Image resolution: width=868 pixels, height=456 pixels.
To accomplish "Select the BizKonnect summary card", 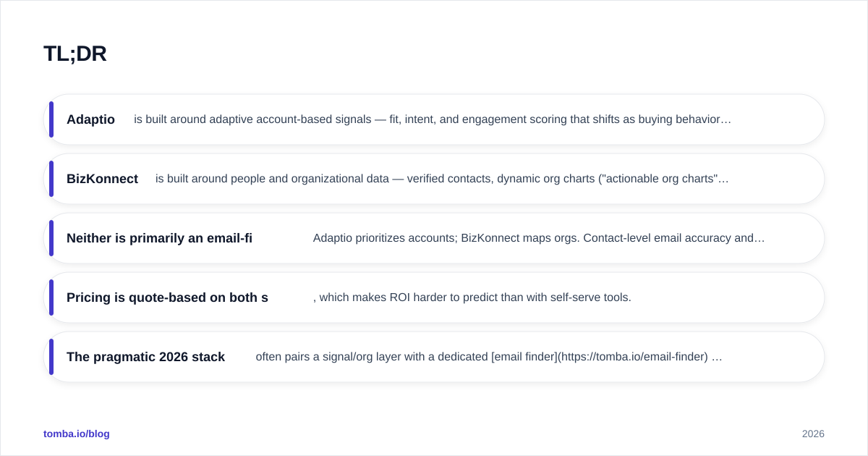I will [x=434, y=179].
